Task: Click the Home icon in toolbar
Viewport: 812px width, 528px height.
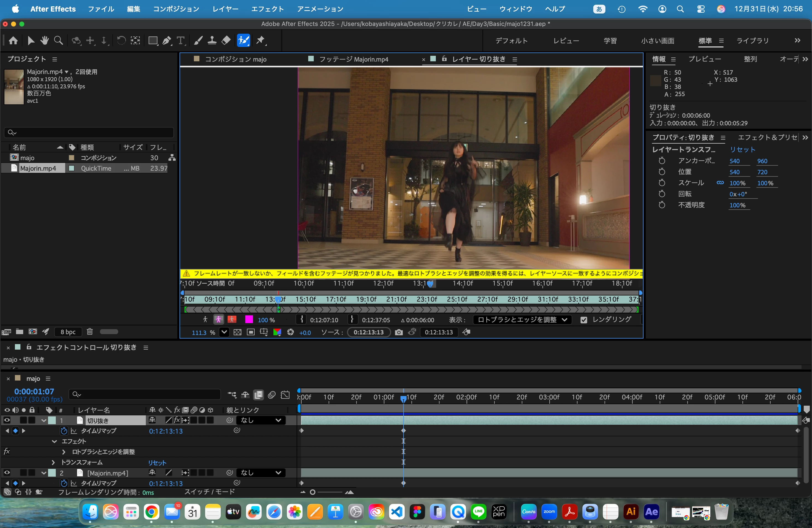Action: (x=13, y=41)
